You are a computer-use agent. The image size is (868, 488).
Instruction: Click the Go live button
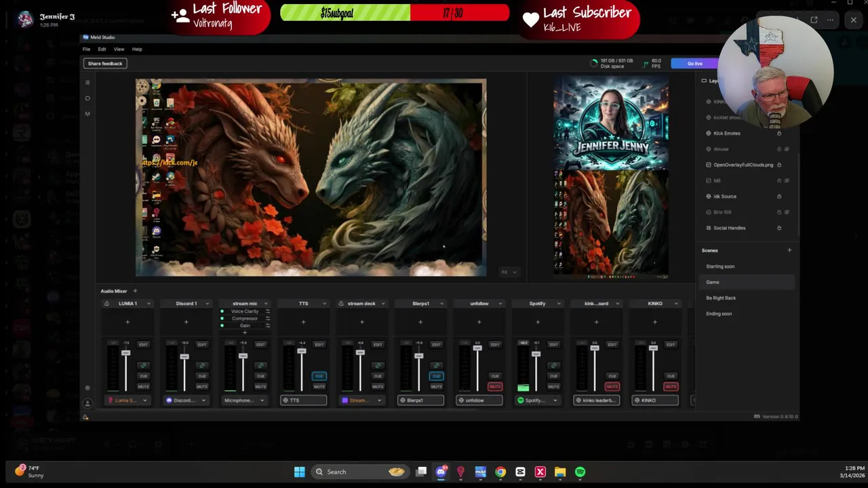pyautogui.click(x=694, y=63)
